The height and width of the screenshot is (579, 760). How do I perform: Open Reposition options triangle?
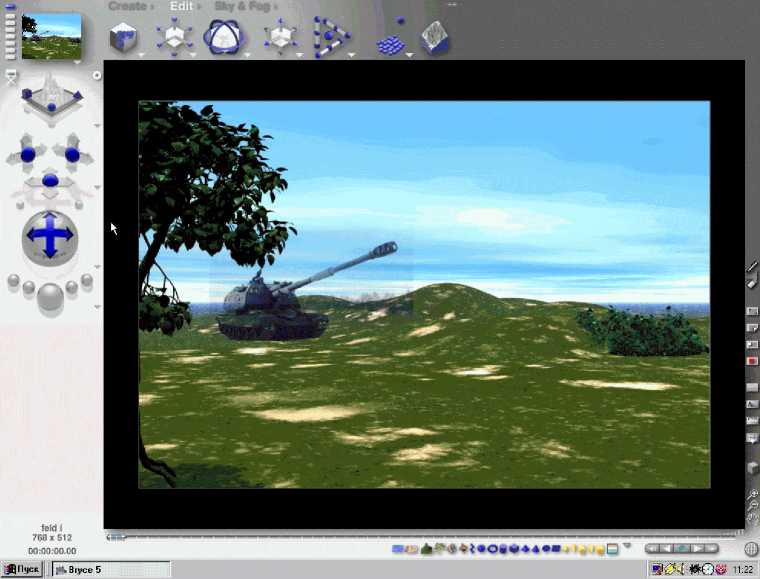pyautogui.click(x=299, y=55)
